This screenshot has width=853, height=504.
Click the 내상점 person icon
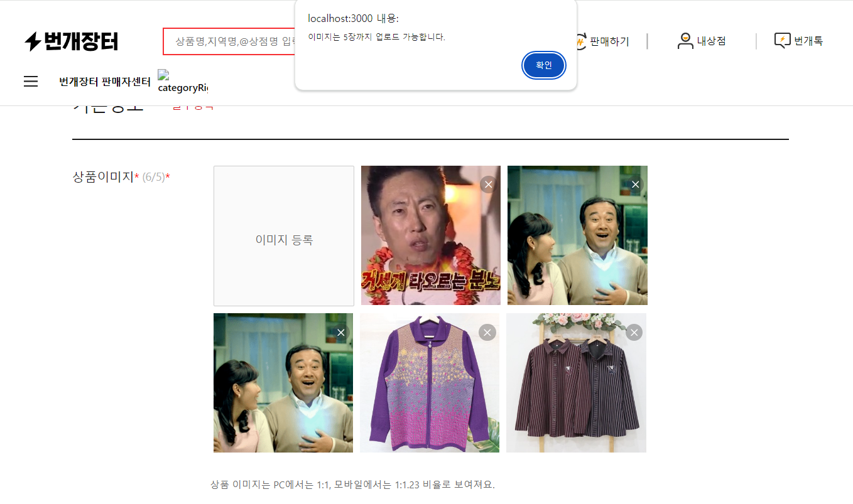pos(685,41)
